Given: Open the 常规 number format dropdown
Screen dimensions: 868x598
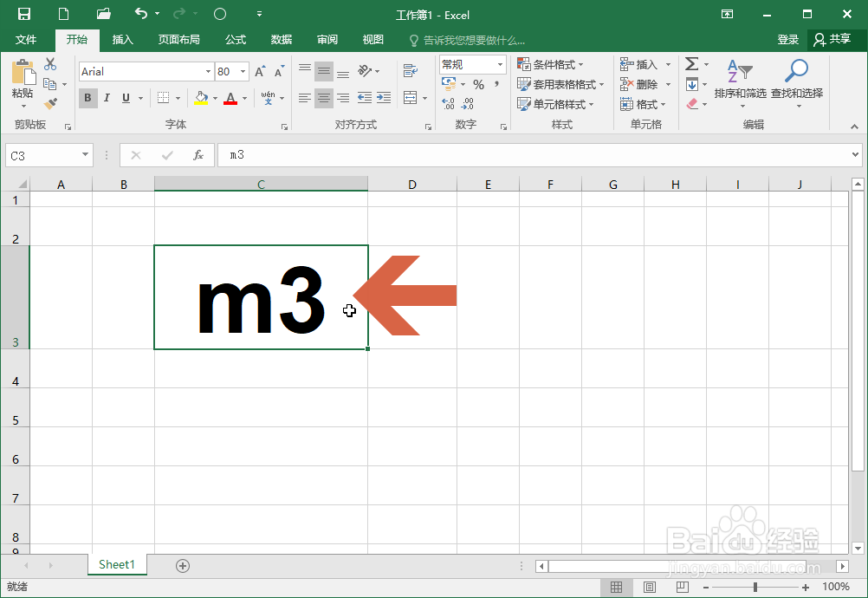Looking at the screenshot, I should (x=500, y=64).
